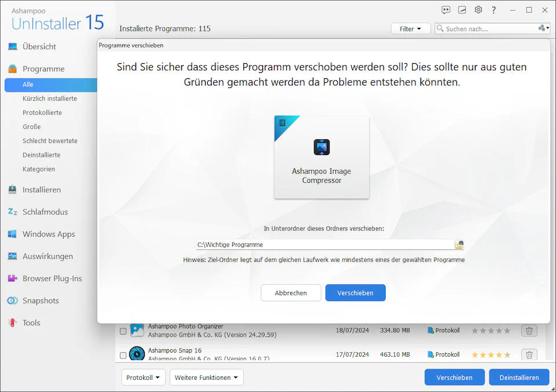Click date 17/07/2024 of Snap 16

[353, 354]
